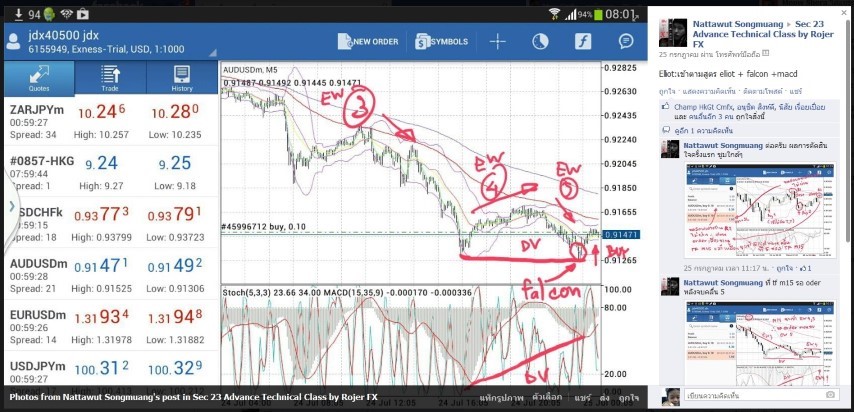
Task: Tap the thumbs-up icon in likes row
Action: [666, 107]
